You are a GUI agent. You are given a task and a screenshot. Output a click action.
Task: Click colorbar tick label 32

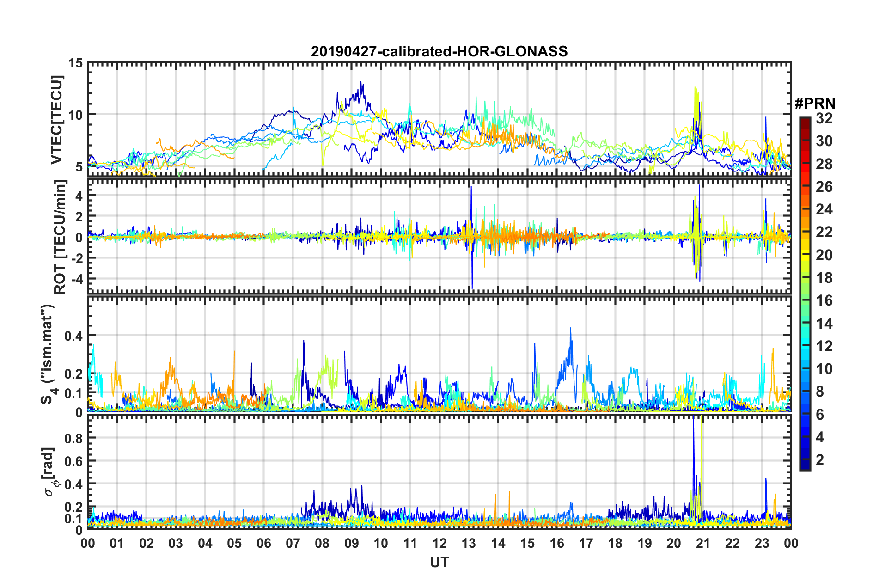824,118
